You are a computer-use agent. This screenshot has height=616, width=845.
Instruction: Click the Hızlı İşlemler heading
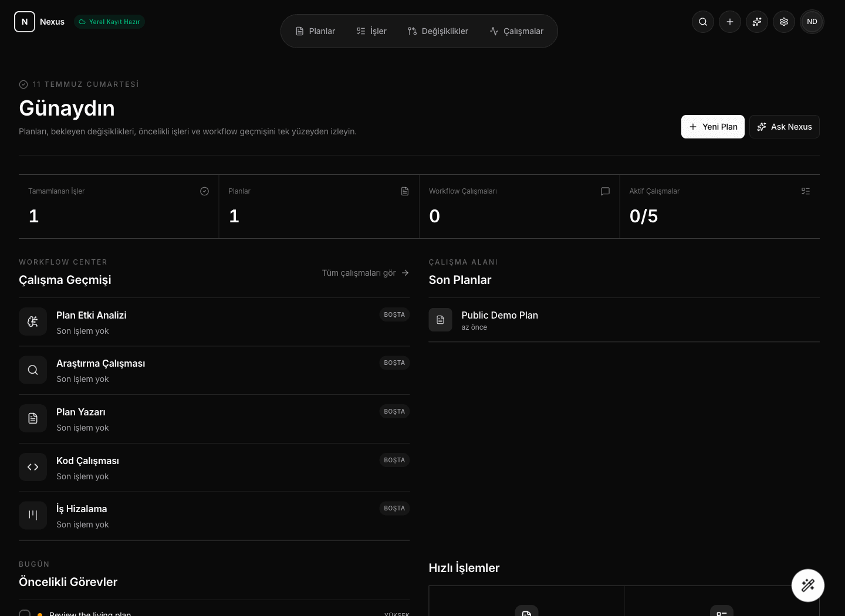(x=464, y=568)
